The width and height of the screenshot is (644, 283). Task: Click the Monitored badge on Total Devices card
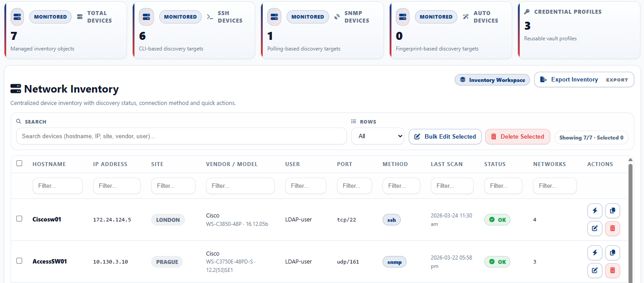coord(50,17)
